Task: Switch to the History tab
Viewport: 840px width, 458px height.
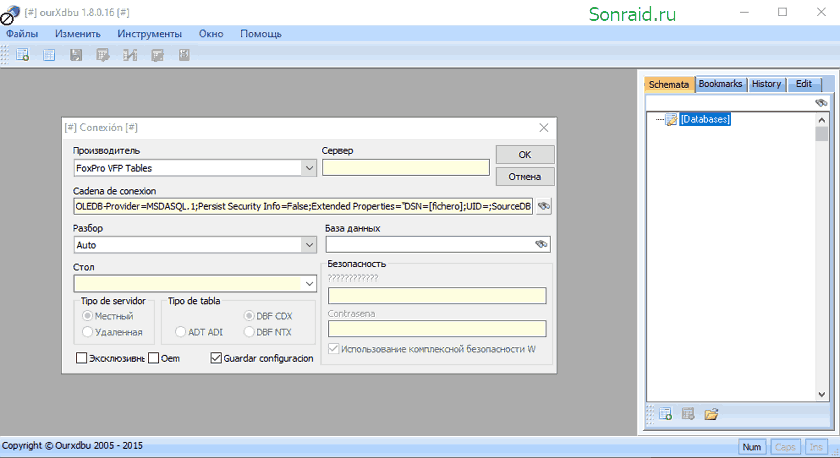Action: pyautogui.click(x=767, y=84)
